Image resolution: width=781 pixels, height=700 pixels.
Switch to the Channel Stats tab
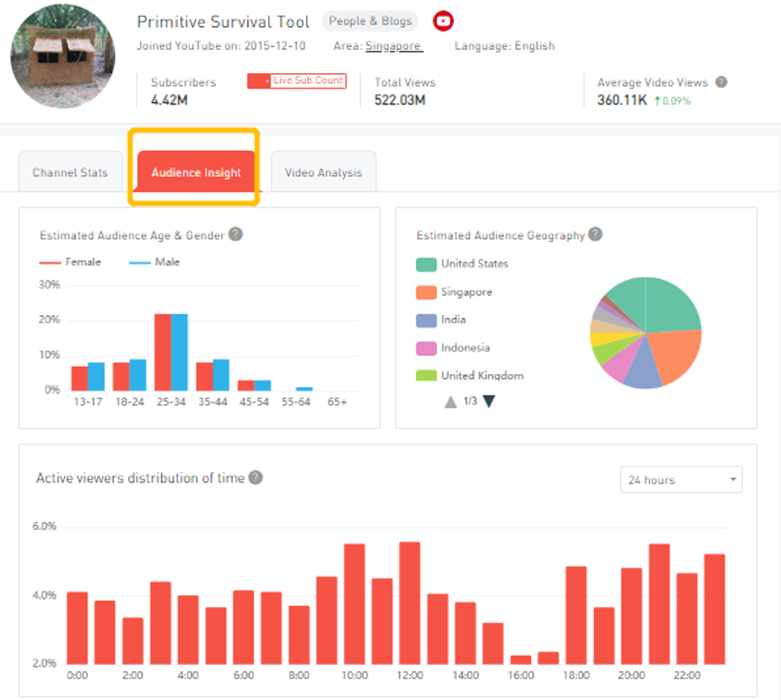70,173
